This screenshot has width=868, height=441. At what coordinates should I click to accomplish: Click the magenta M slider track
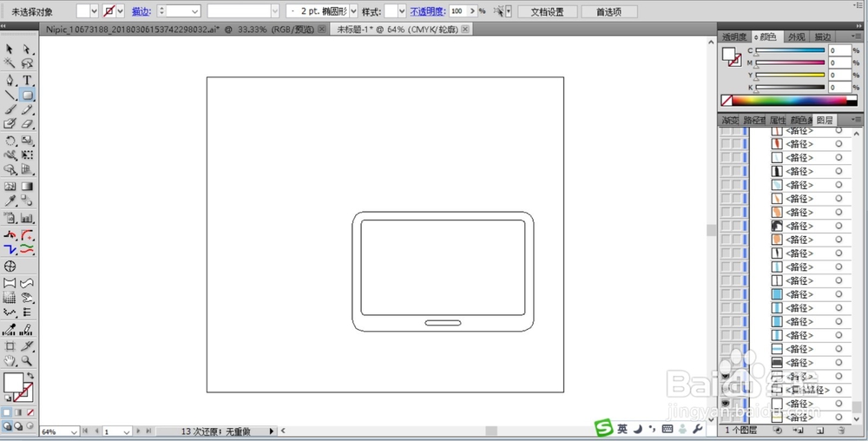pyautogui.click(x=790, y=63)
